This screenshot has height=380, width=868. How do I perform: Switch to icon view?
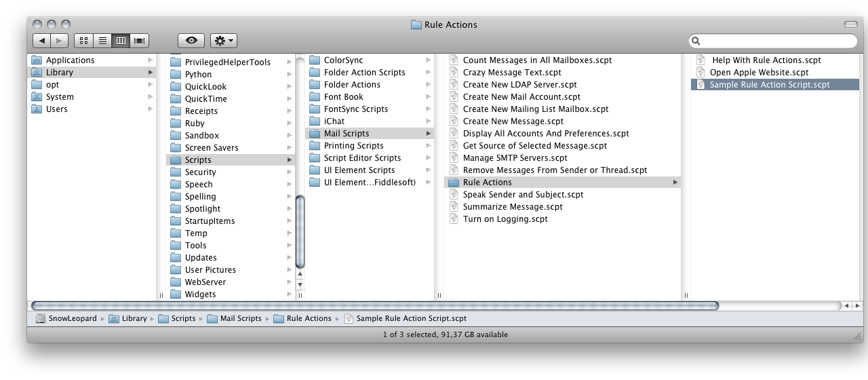click(x=83, y=41)
